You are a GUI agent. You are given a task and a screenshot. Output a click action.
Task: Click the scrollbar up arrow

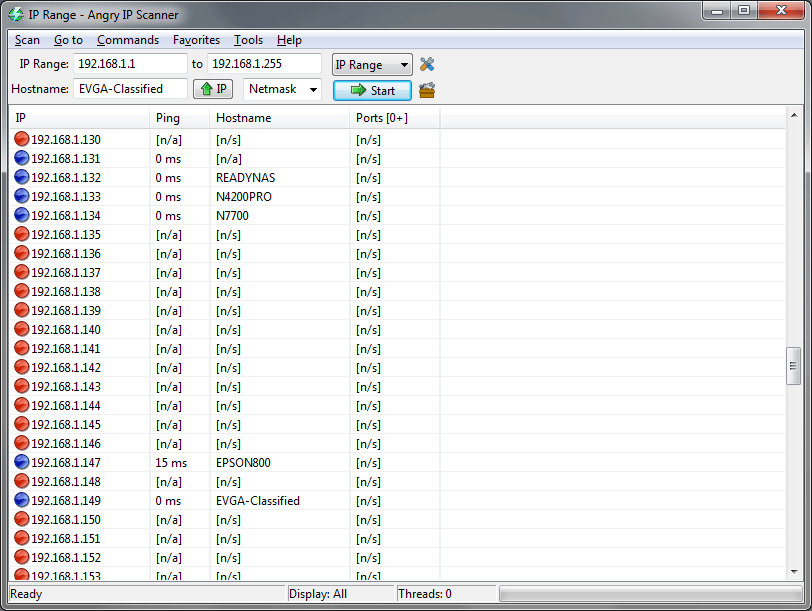[x=794, y=115]
